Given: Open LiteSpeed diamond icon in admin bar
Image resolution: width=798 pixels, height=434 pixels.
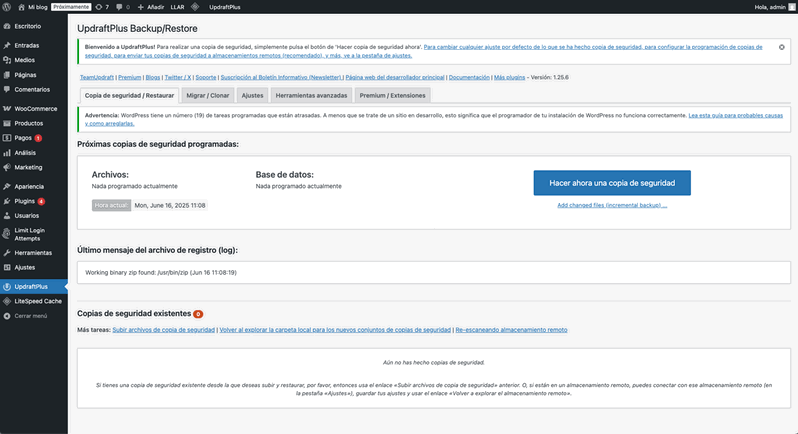Looking at the screenshot, I should point(195,7).
